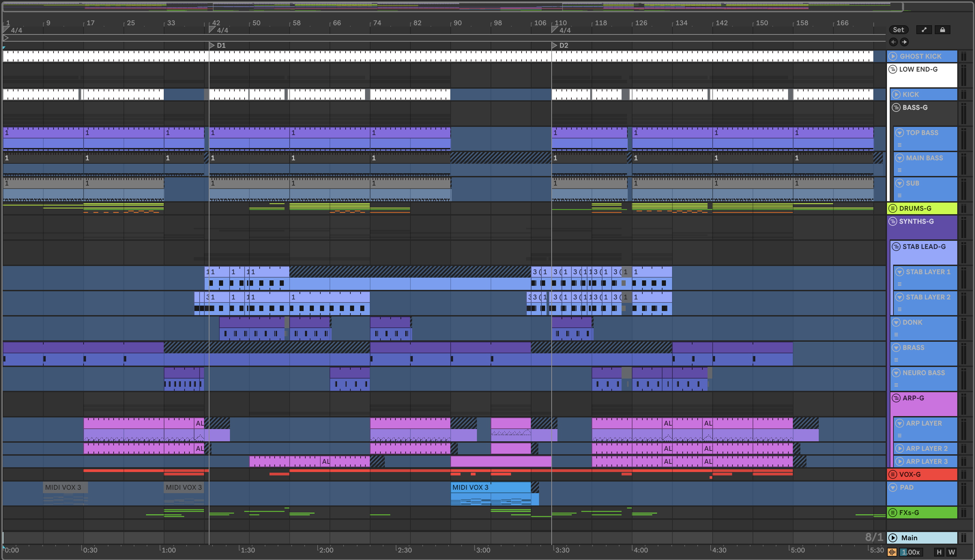Toggle optimize arrangement height H button
The height and width of the screenshot is (560, 975).
[x=939, y=552]
